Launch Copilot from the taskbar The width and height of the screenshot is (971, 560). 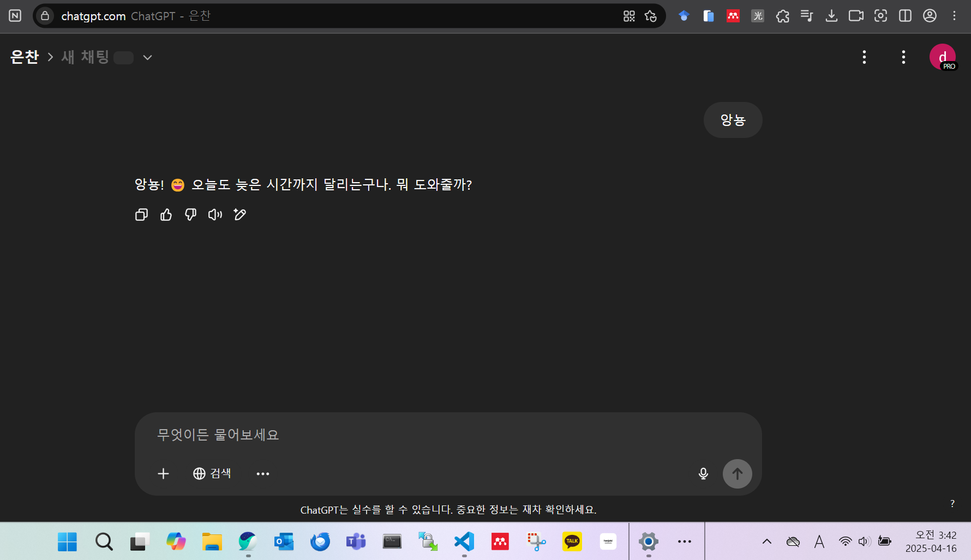click(x=176, y=541)
